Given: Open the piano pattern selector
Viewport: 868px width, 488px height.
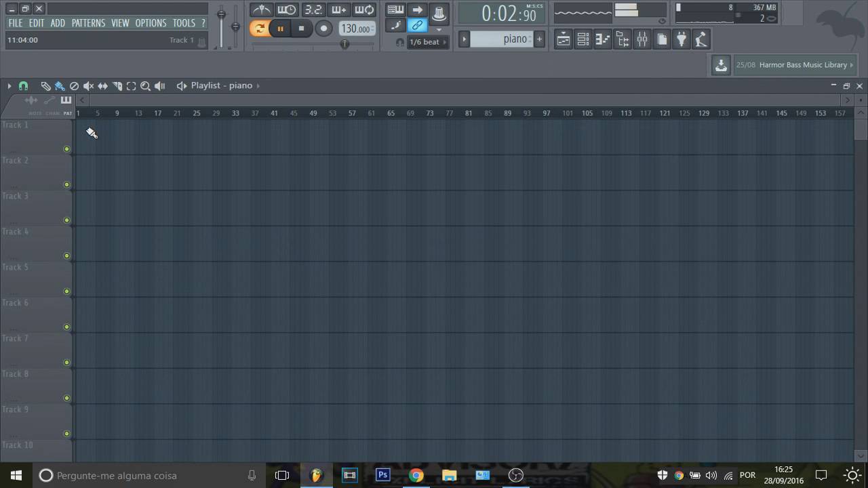Looking at the screenshot, I should pos(501,39).
